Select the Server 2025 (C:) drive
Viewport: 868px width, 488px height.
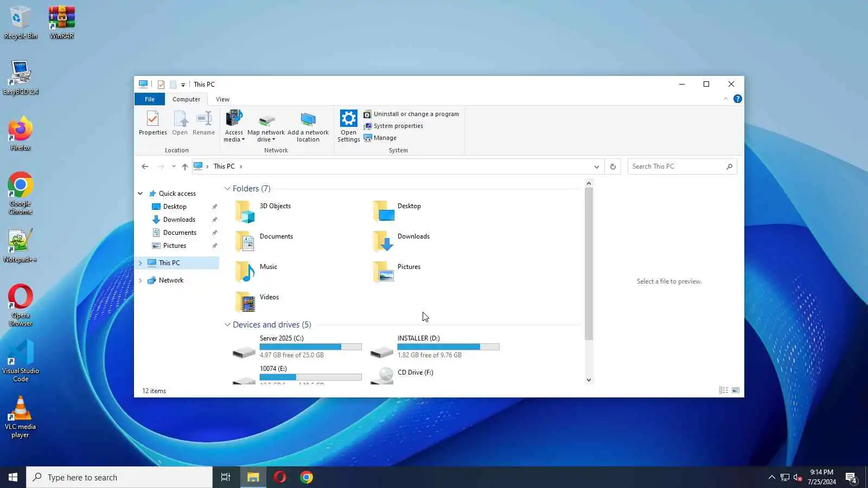coord(297,347)
